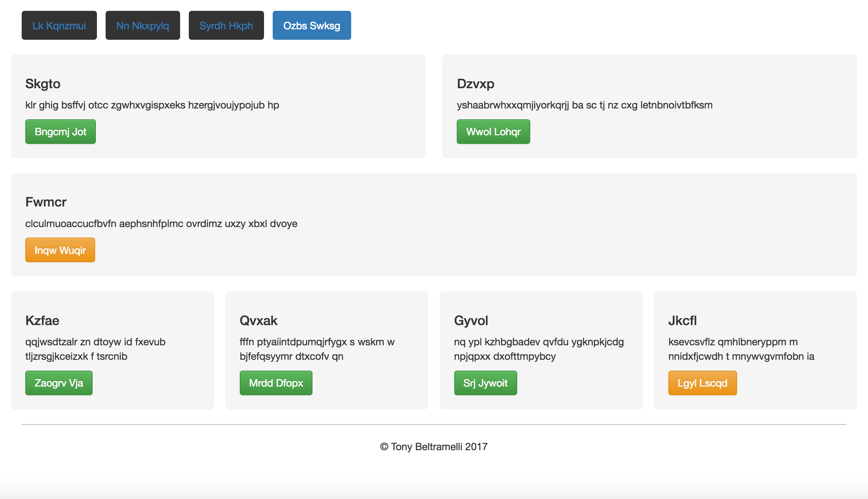This screenshot has height=499, width=868.
Task: Click the Gyvol card heading
Action: click(x=471, y=320)
